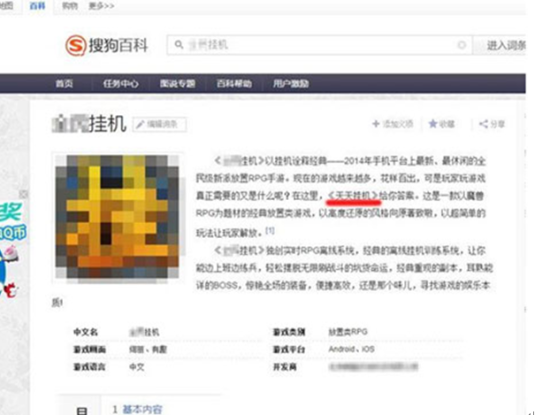550x415 pixels.
Task: Open the 基本内容 contents link
Action: pos(142,409)
